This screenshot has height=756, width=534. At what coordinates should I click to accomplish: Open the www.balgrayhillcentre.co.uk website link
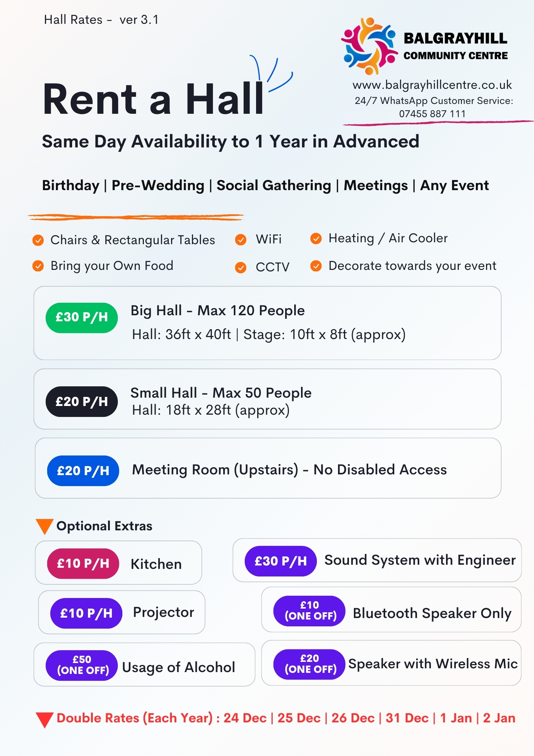coord(432,85)
